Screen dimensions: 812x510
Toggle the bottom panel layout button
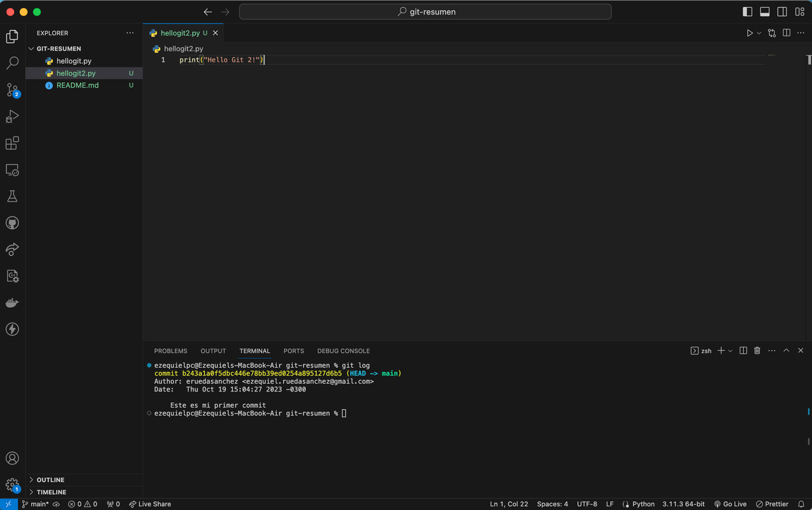765,11
